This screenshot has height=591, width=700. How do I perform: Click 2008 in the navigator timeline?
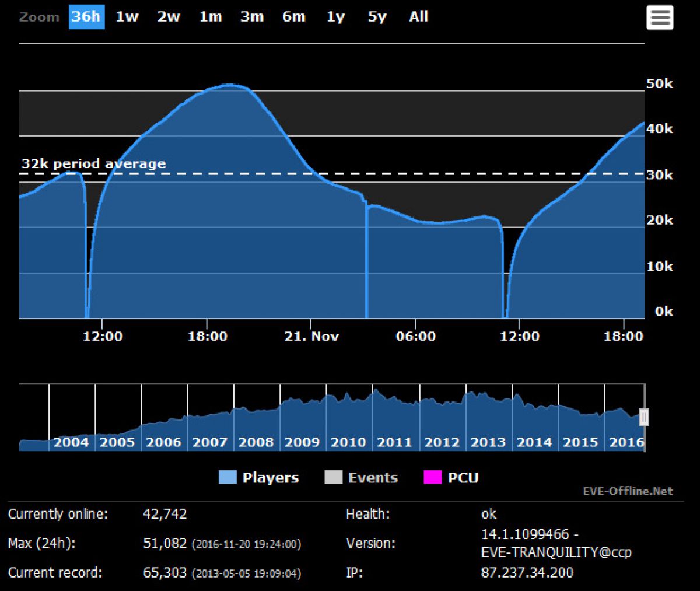coord(256,442)
